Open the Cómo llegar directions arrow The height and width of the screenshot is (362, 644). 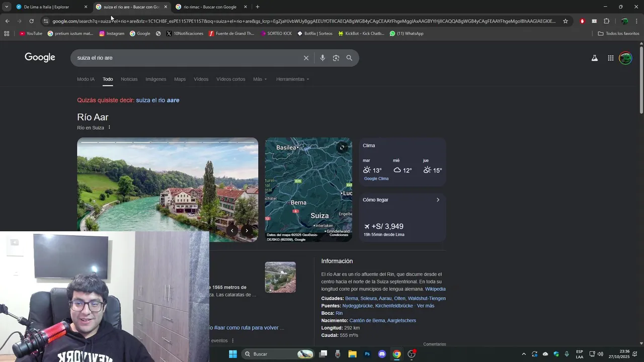[438, 200]
